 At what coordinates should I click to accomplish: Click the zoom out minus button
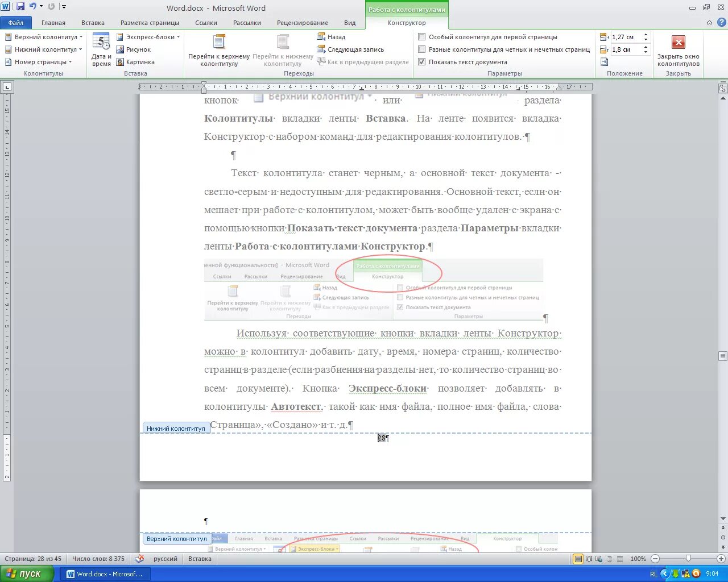655,559
